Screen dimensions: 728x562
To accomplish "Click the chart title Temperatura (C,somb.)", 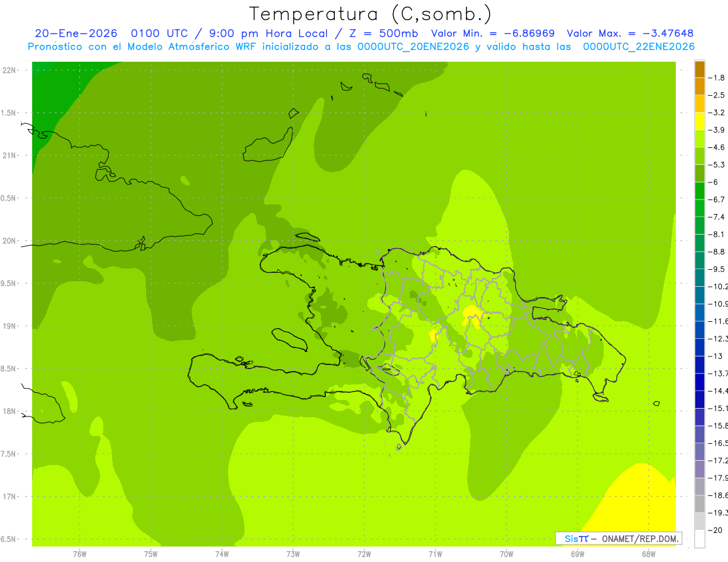I will pyautogui.click(x=371, y=13).
